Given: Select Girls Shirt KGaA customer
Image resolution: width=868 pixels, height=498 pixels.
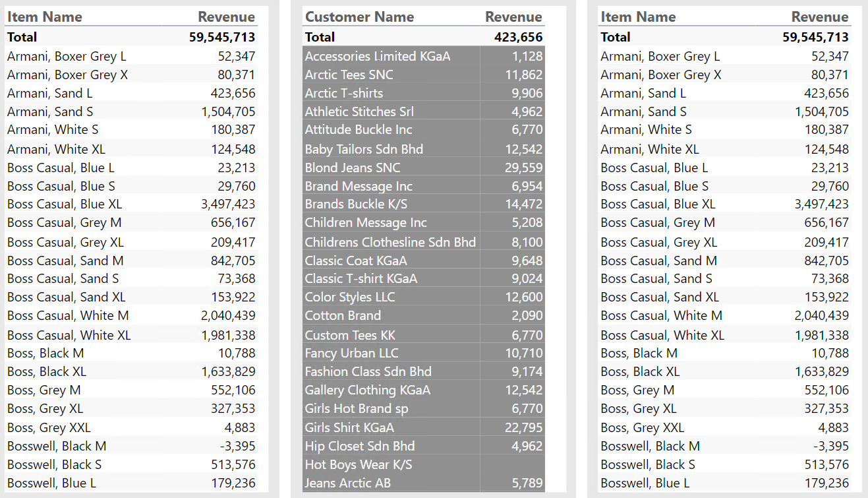Looking at the screenshot, I should click(x=349, y=427).
